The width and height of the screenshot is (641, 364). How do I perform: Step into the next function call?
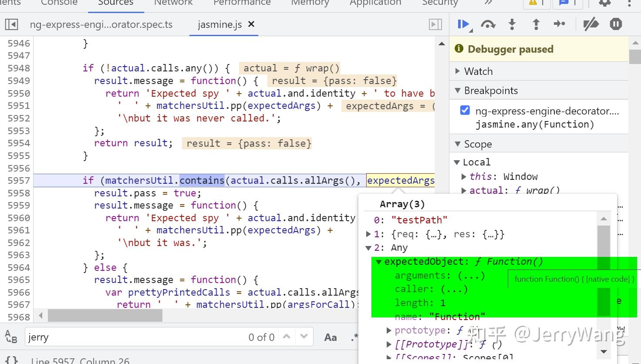[512, 24]
